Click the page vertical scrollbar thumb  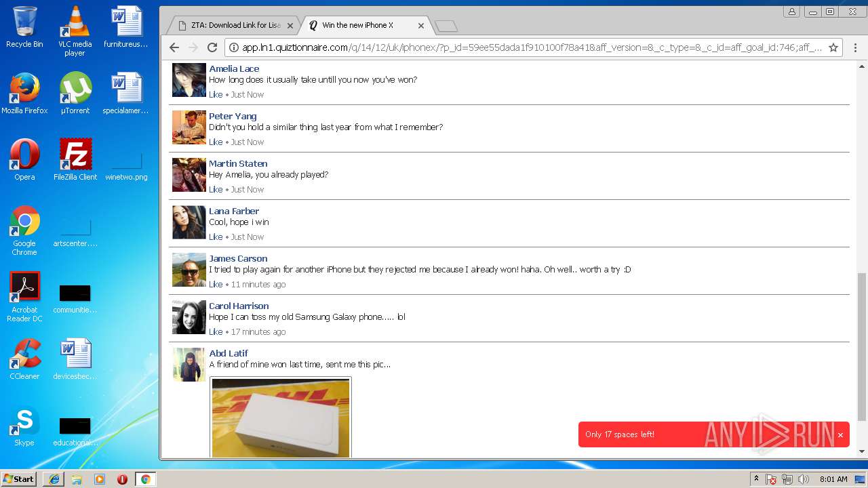[x=862, y=346]
